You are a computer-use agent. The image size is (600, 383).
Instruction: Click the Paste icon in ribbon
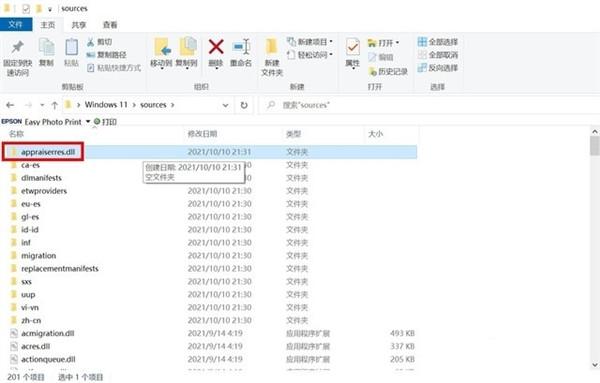(71, 53)
